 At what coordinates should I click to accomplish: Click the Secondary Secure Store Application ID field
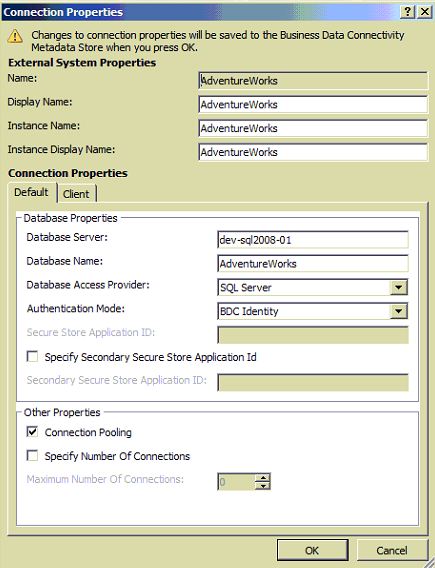click(x=313, y=383)
